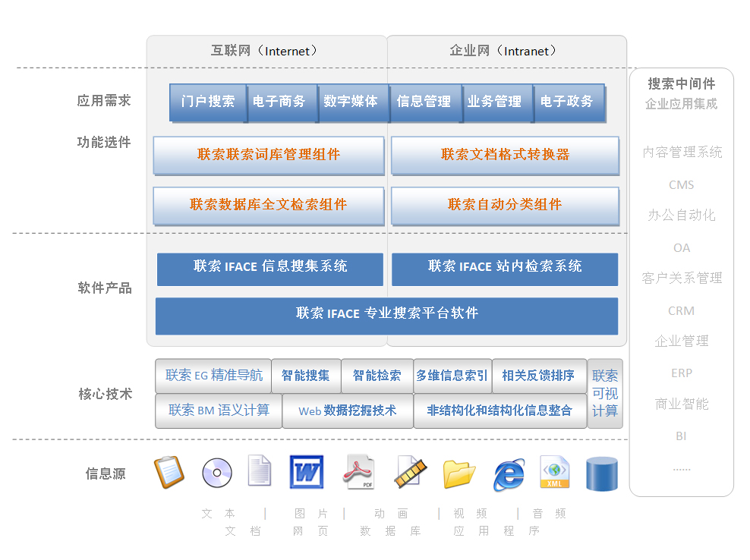Viewport: 750px width, 560px height.
Task: Select the XML file icon
Action: click(x=554, y=472)
